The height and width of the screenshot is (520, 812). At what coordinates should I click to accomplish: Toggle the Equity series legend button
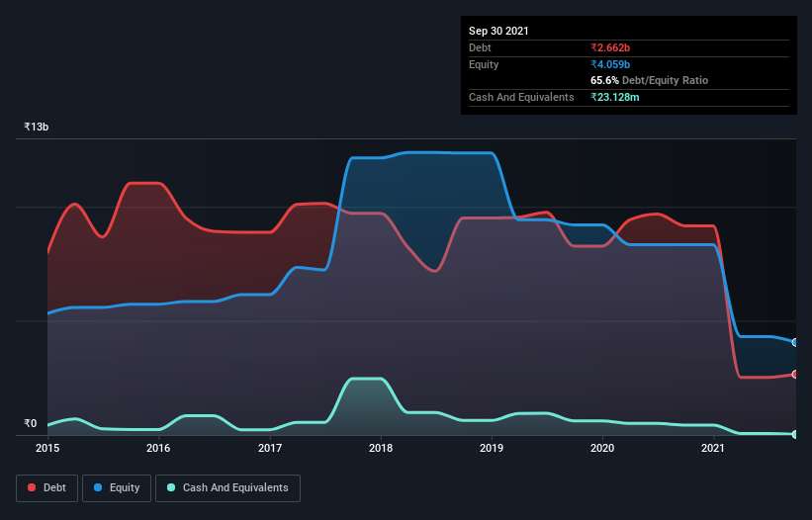pos(117,488)
